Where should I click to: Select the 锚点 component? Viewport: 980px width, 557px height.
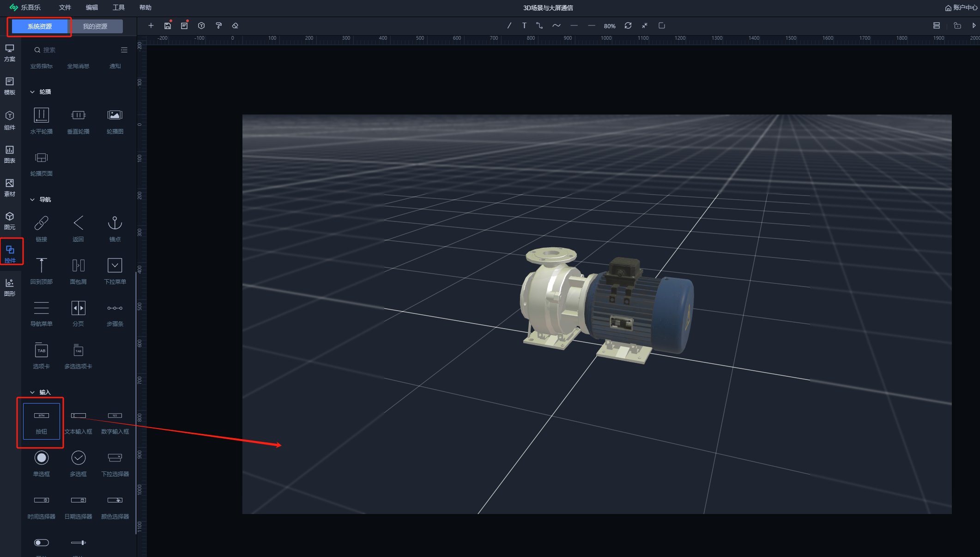[115, 229]
